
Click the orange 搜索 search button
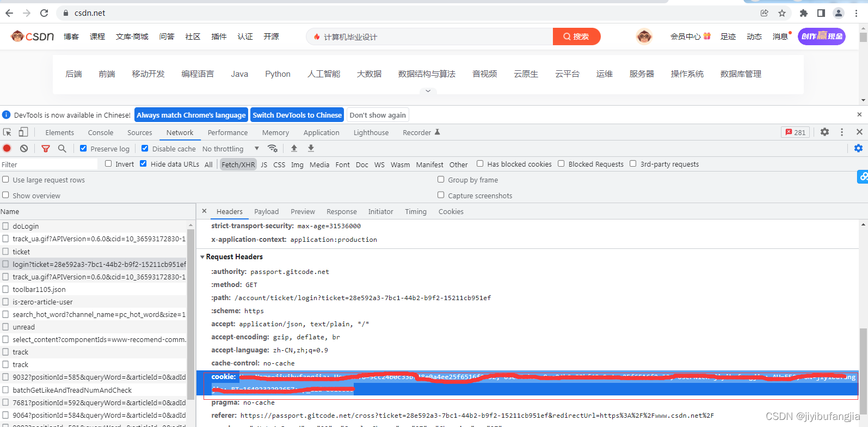(x=576, y=36)
